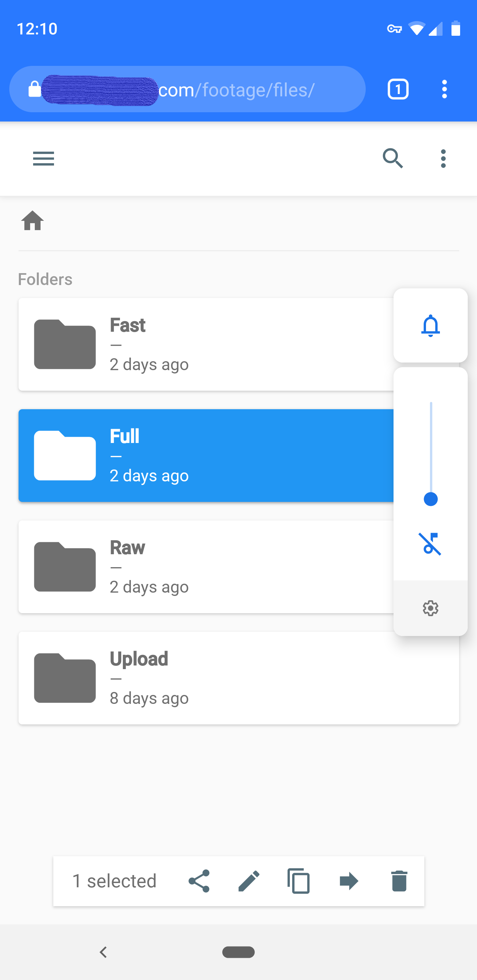477x980 pixels.
Task: Deselect the highlighted Full folder
Action: [x=206, y=456]
